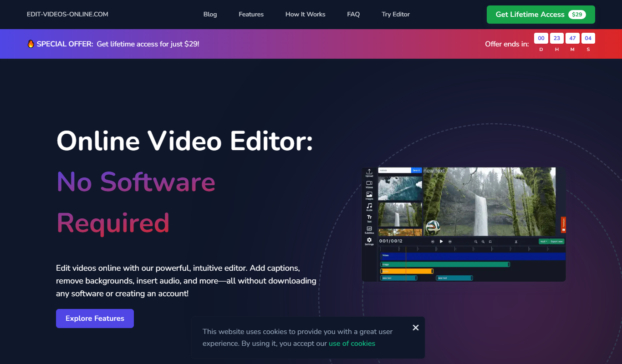Image resolution: width=622 pixels, height=364 pixels.
Task: Click the Export now button
Action: point(556,241)
